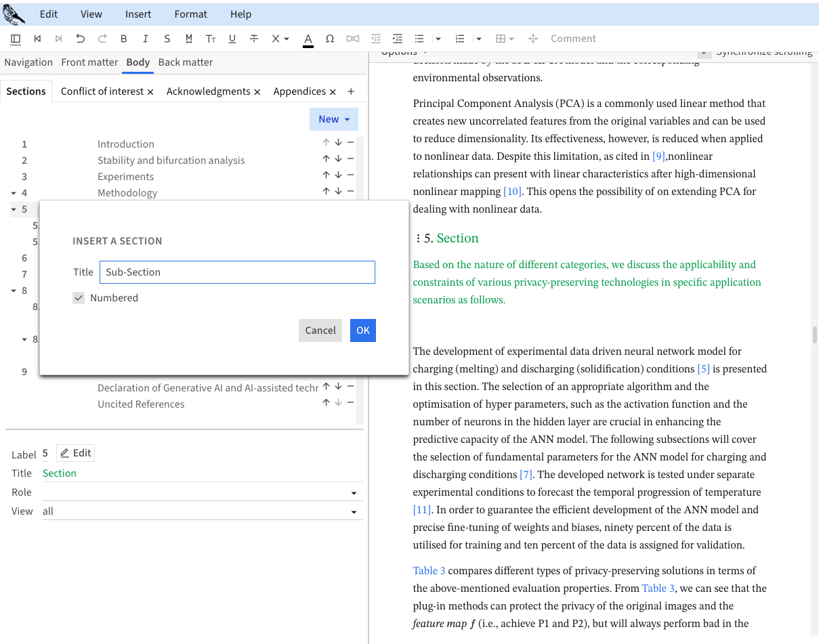Apply bold formatting from toolbar
The width and height of the screenshot is (819, 644).
(124, 39)
